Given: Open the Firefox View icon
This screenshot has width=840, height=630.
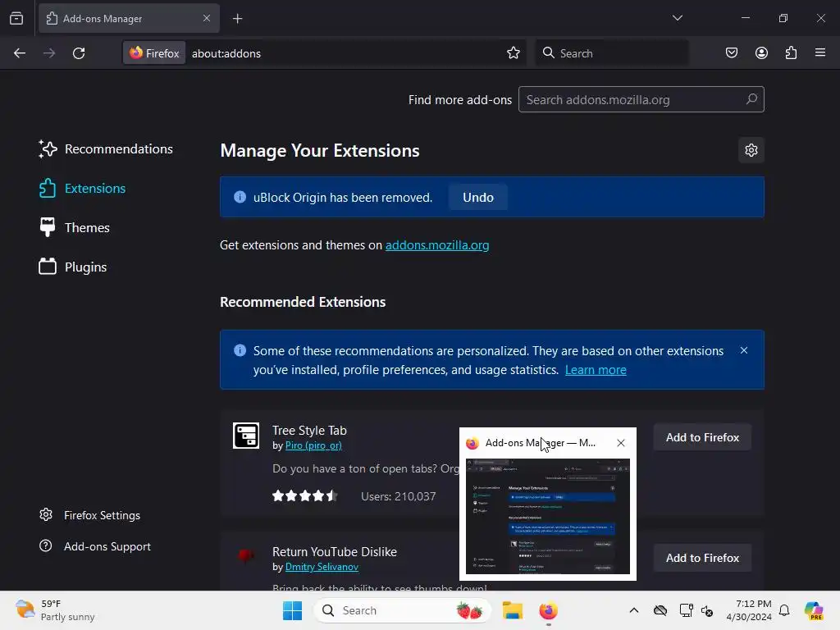Looking at the screenshot, I should click(16, 18).
